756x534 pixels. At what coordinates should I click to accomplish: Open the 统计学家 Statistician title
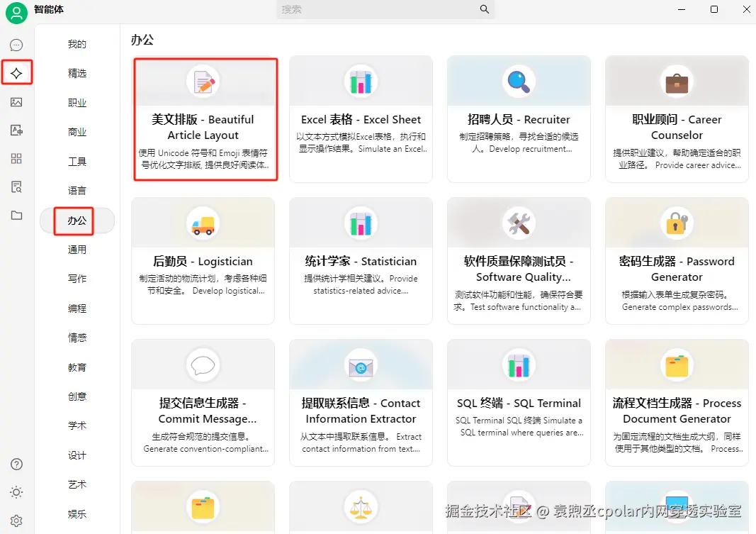coord(361,262)
